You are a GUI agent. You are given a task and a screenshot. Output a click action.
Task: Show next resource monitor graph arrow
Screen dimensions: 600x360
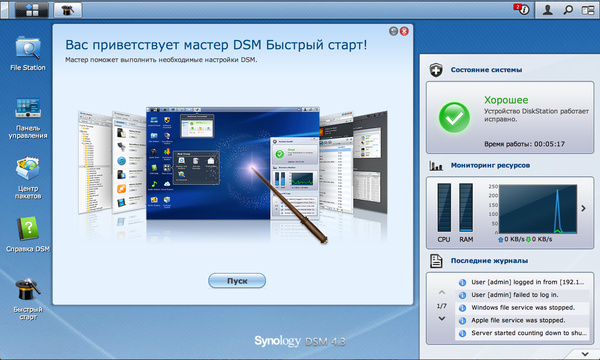pos(583,208)
